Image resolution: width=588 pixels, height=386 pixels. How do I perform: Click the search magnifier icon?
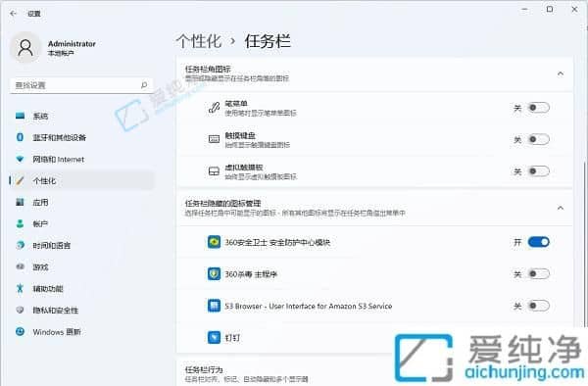coord(144,85)
